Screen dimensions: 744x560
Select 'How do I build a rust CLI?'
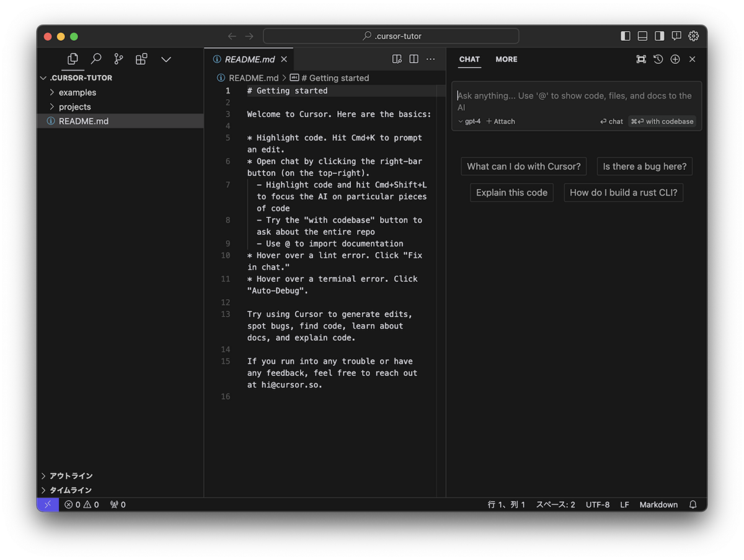tap(624, 193)
